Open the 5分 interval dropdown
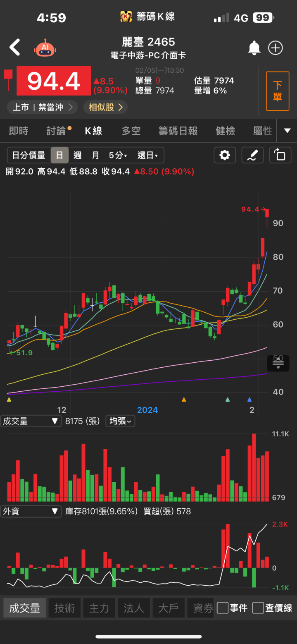This screenshot has height=644, width=297. 118,155
